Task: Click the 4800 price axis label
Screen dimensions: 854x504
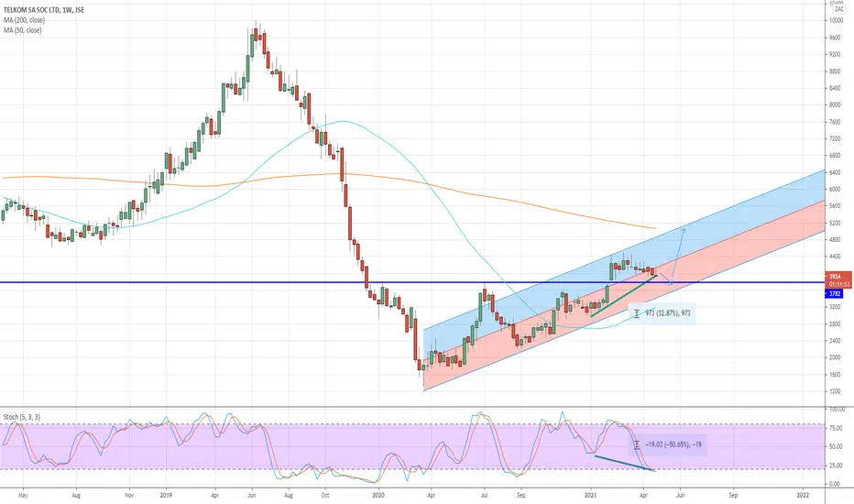Action: point(835,240)
